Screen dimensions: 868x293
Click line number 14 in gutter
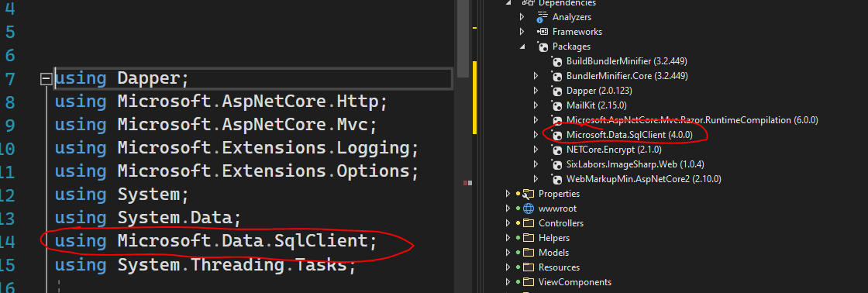[x=8, y=242]
